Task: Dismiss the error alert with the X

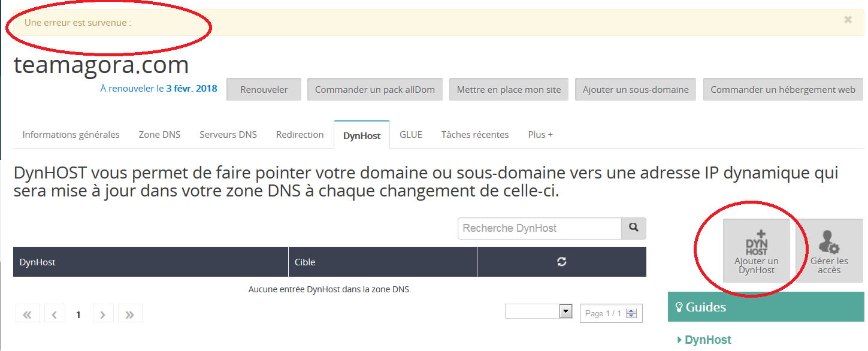Action: pyautogui.click(x=848, y=20)
